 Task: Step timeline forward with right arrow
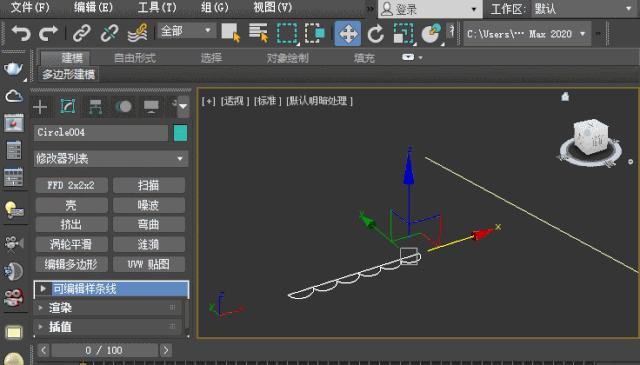(165, 350)
